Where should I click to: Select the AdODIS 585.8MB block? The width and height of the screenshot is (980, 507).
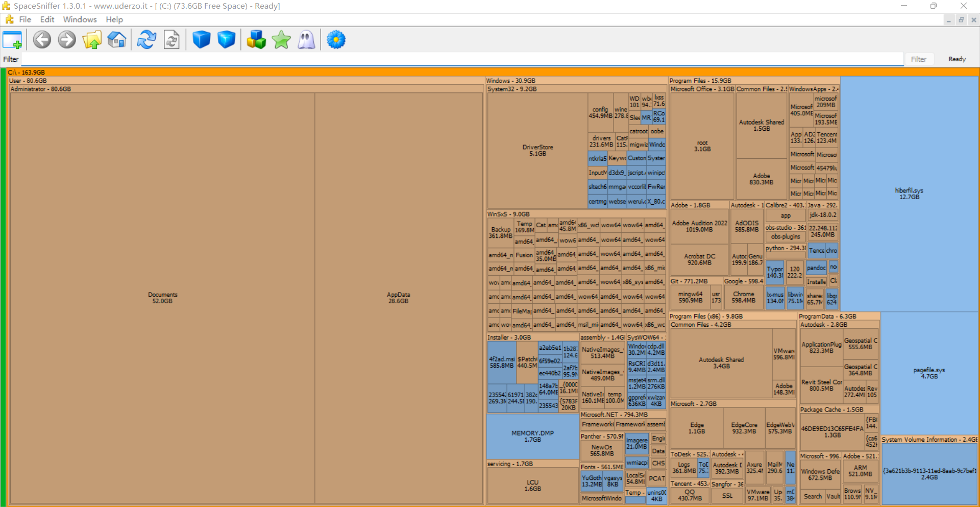747,226
